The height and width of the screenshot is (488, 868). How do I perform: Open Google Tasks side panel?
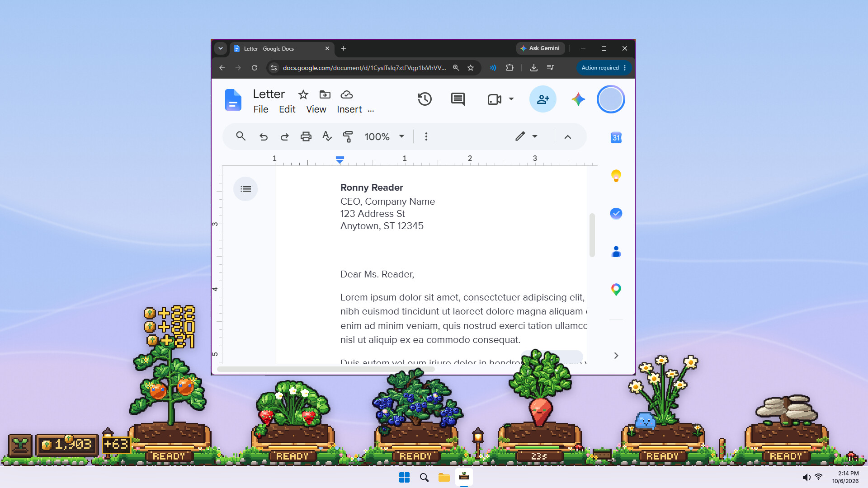coord(616,213)
